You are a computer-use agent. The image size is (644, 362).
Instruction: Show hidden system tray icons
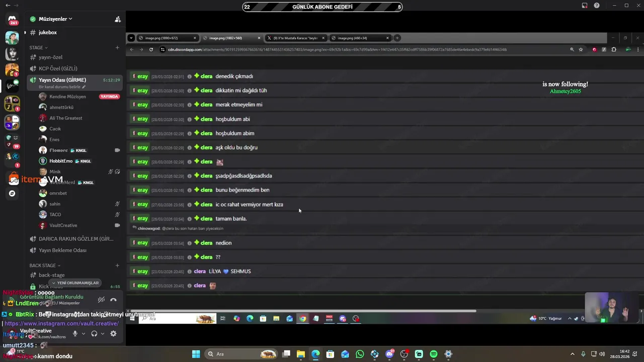tap(572, 354)
